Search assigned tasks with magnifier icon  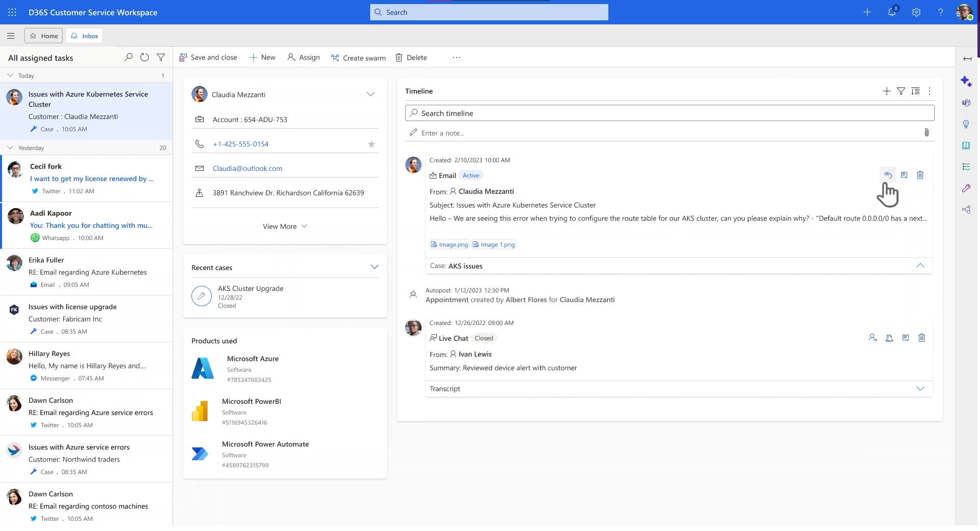click(128, 57)
